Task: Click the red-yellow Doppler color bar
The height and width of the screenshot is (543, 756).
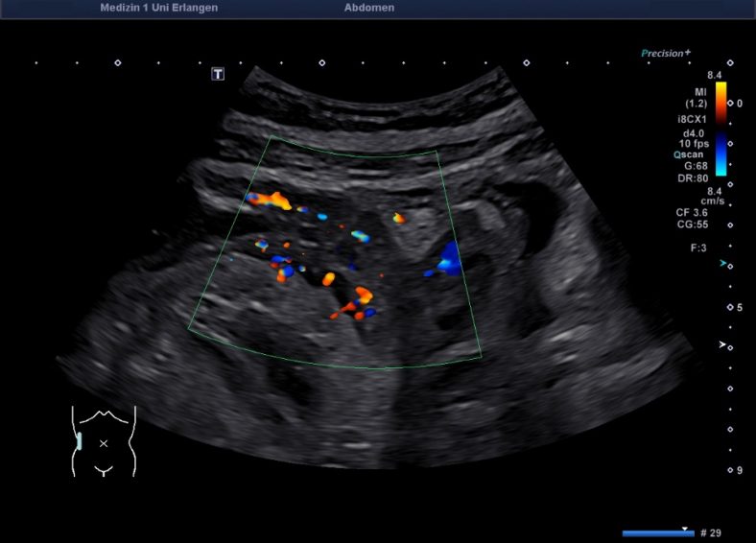Action: (x=721, y=100)
